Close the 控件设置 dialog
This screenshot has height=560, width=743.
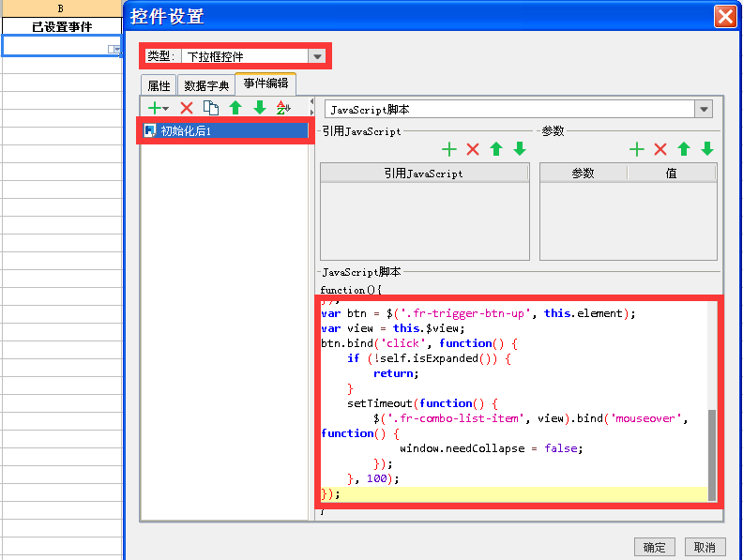(725, 17)
